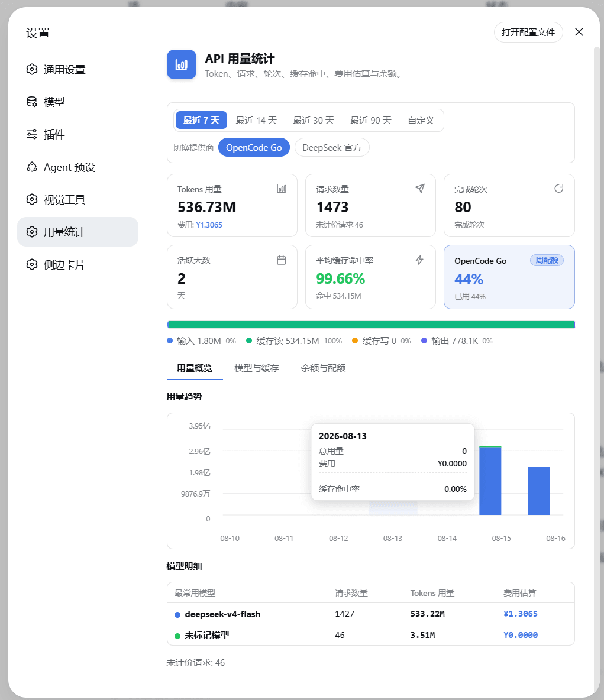The image size is (604, 700).
Task: Click the 未计价请求: 46 footer text
Action: (196, 663)
